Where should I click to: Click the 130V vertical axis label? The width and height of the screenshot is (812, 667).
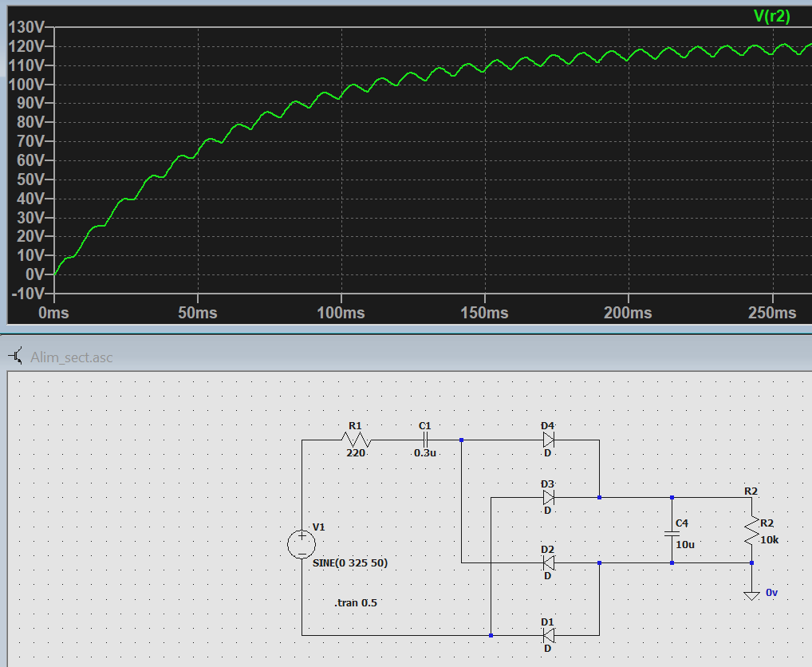pos(27,27)
